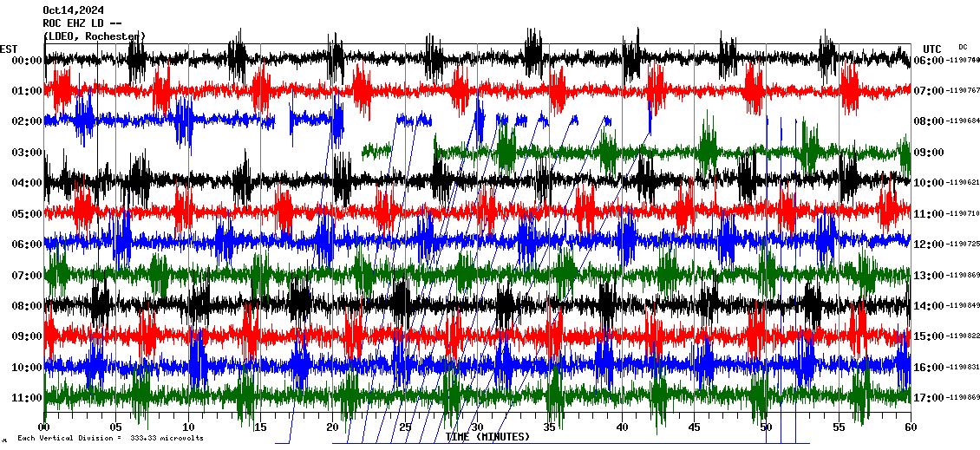The width and height of the screenshot is (980, 450).
Task: Click the 05 minute tick on time axis
Action: click(x=115, y=427)
